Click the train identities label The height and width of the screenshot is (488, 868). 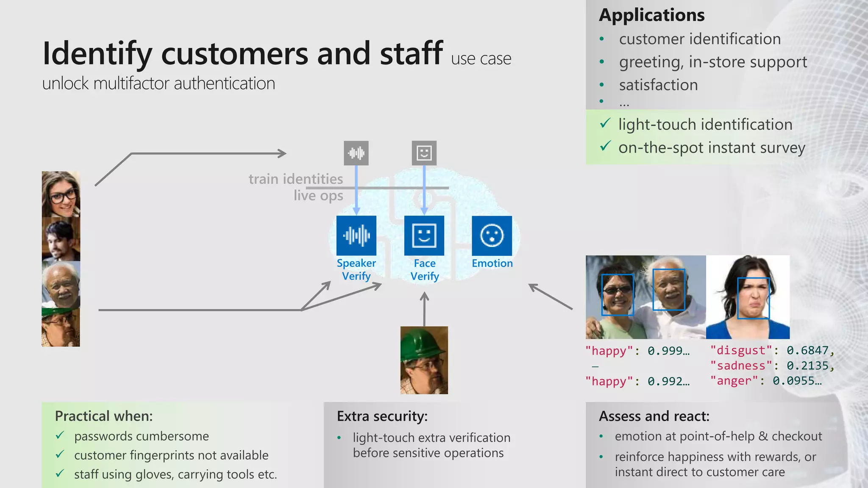coord(295,179)
